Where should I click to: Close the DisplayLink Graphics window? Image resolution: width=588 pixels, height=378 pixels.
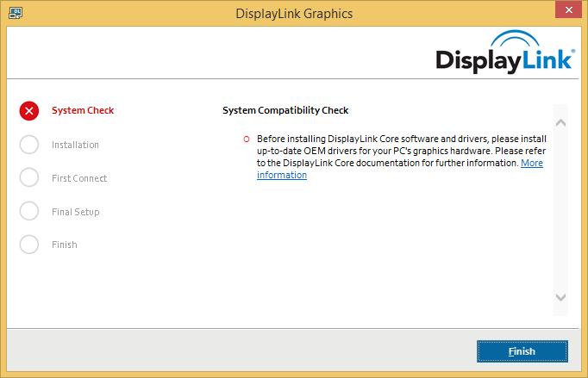point(568,9)
